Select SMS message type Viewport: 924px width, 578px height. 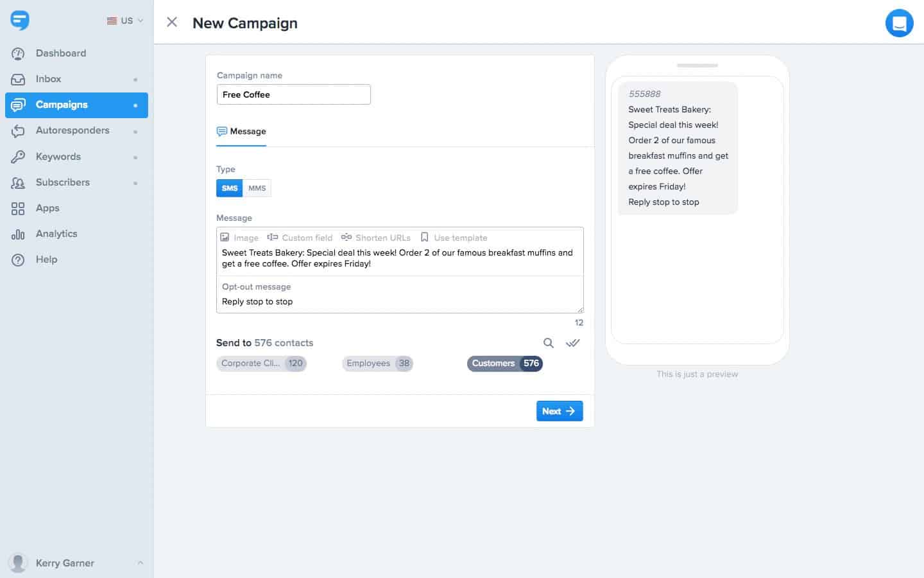tap(230, 188)
